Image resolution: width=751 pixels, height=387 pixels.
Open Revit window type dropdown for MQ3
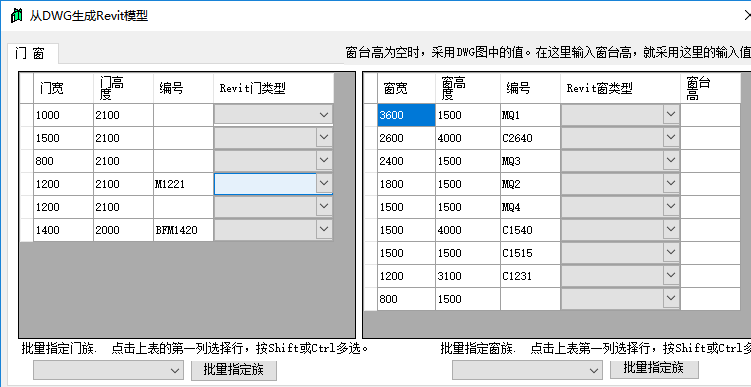pyautogui.click(x=671, y=161)
